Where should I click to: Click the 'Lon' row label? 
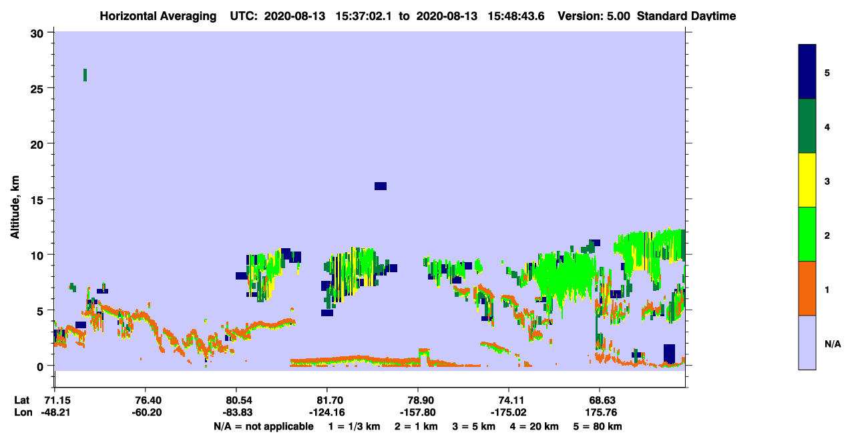click(x=23, y=412)
